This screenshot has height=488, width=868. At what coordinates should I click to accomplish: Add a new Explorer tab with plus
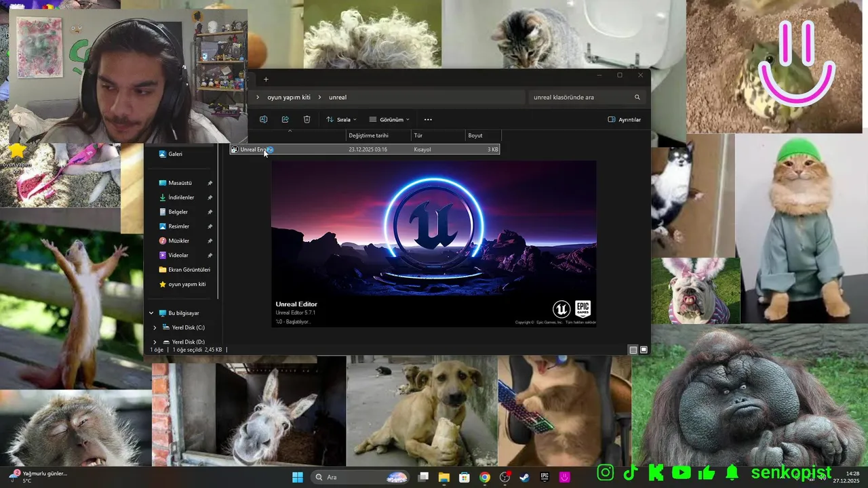(266, 79)
